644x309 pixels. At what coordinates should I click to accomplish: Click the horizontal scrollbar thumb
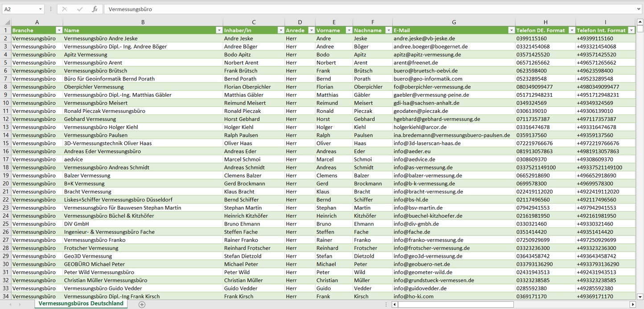click(455, 305)
